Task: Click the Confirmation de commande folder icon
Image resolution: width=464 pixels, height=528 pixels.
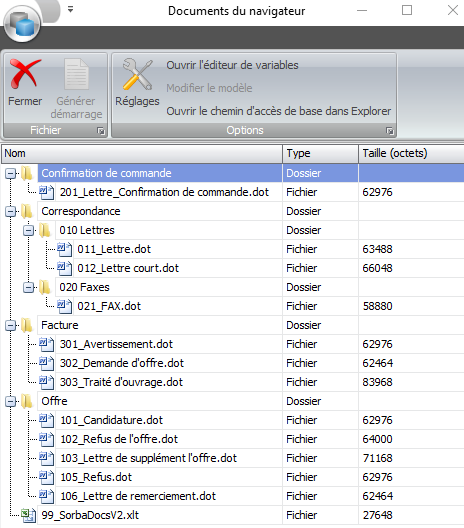Action: (27, 173)
